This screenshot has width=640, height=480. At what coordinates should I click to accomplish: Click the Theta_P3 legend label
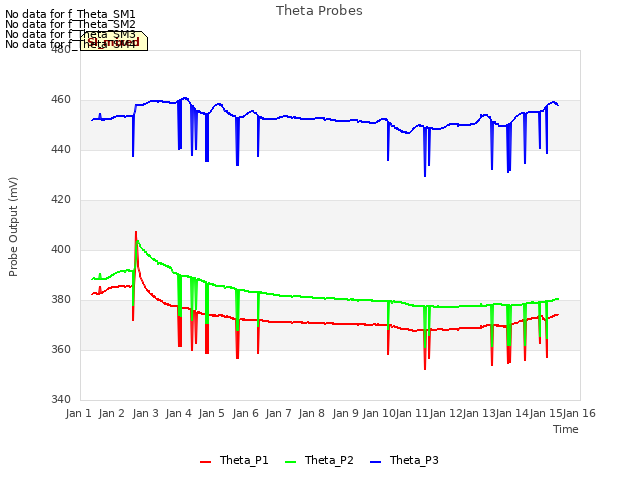414,460
